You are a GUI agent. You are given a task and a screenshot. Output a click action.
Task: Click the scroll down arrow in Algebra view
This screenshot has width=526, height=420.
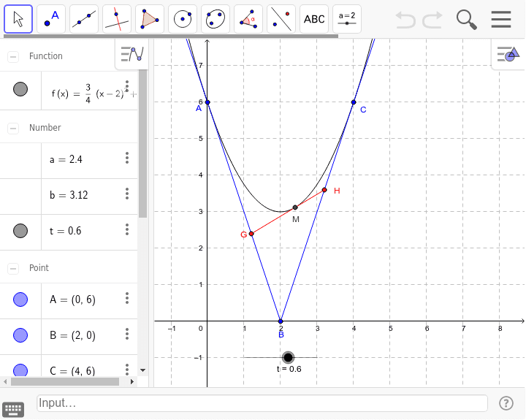(x=143, y=370)
